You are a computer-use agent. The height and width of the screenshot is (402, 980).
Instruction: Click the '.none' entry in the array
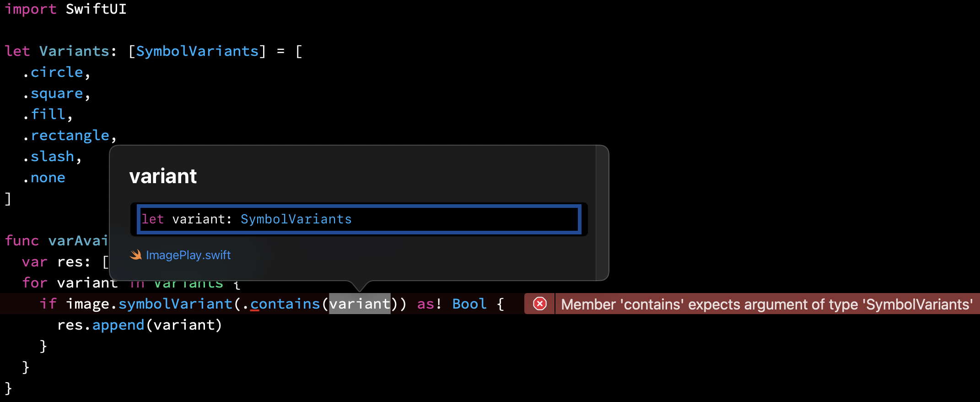click(44, 177)
